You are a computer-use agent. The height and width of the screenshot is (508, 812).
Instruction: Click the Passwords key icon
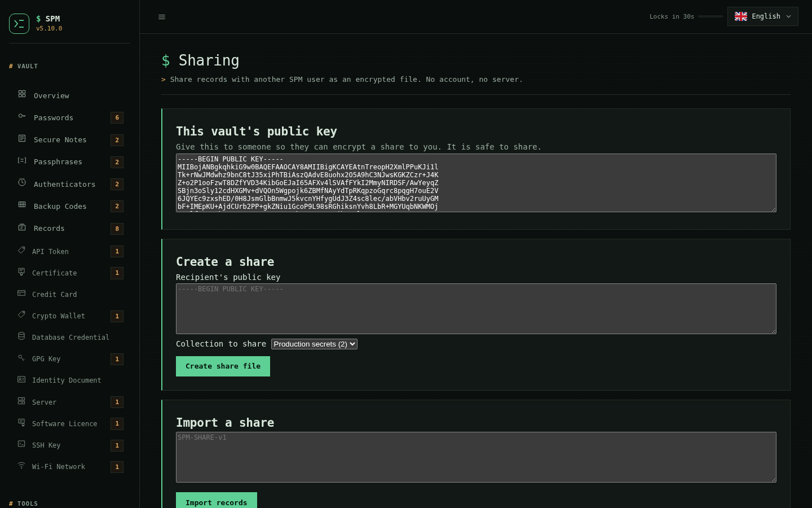coord(22,116)
